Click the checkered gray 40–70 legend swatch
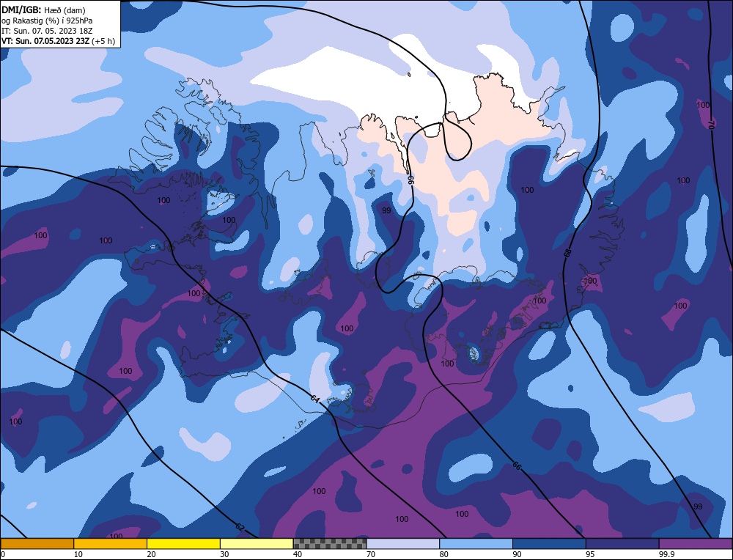The image size is (733, 560). 330,543
